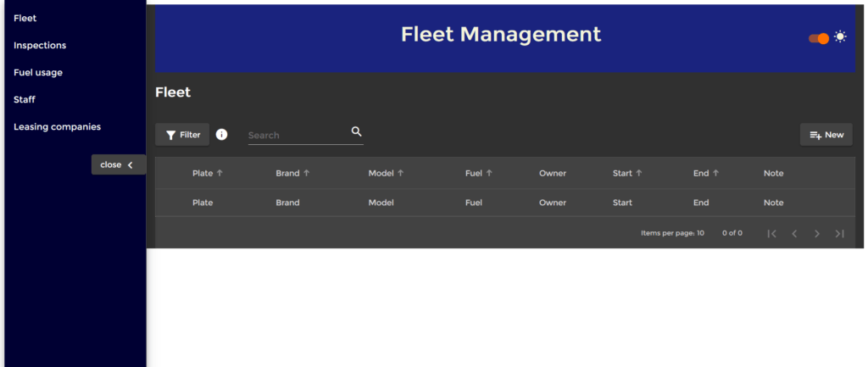Jump to last page of table
868x367 pixels.
pyautogui.click(x=839, y=233)
